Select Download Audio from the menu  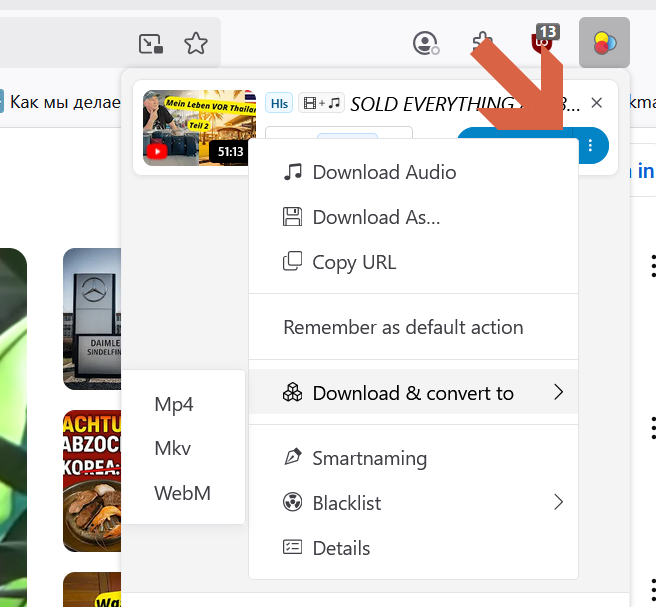(x=384, y=172)
